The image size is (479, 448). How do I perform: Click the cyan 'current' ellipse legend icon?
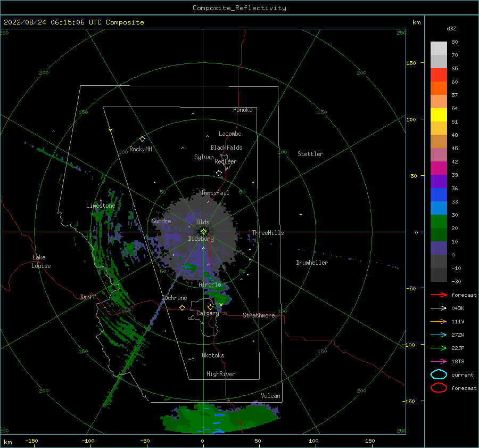tap(439, 374)
